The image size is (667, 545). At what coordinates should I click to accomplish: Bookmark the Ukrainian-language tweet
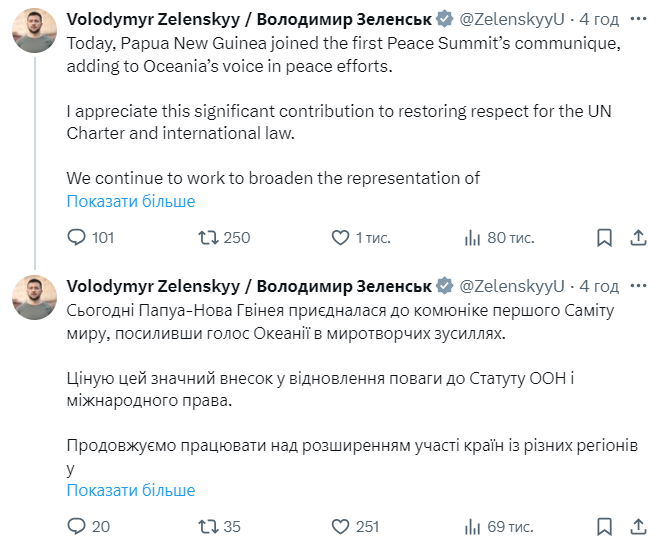[604, 526]
